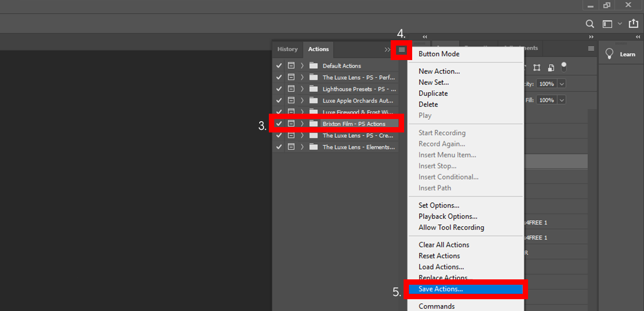Screen dimensions: 644x311
Task: Expand the Default Actions set
Action: 302,66
